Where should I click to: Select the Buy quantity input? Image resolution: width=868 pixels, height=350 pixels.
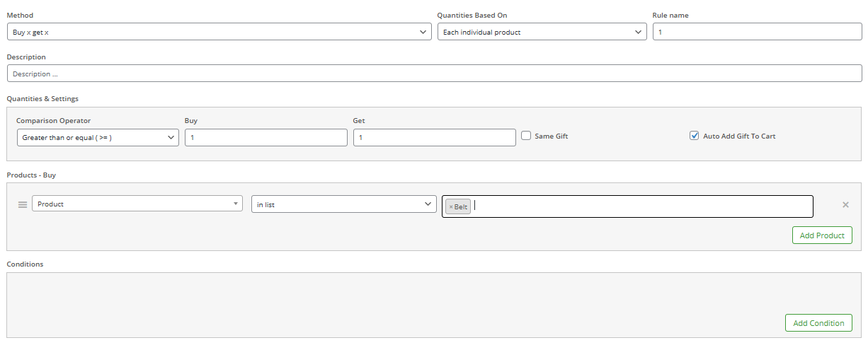(266, 138)
